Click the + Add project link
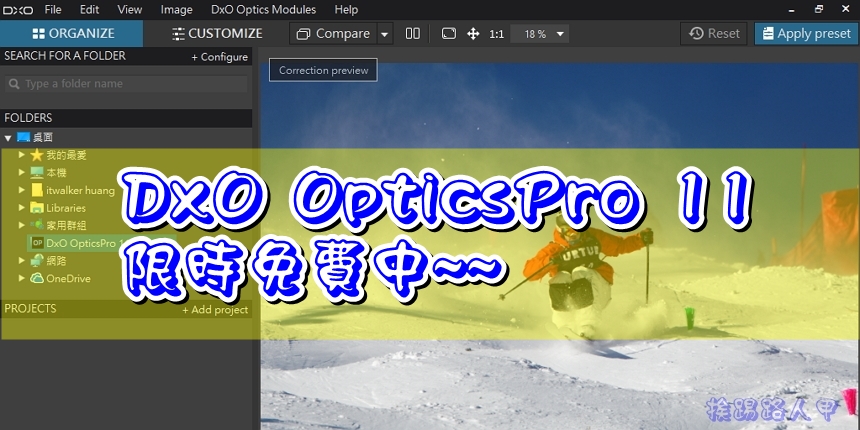 point(215,310)
